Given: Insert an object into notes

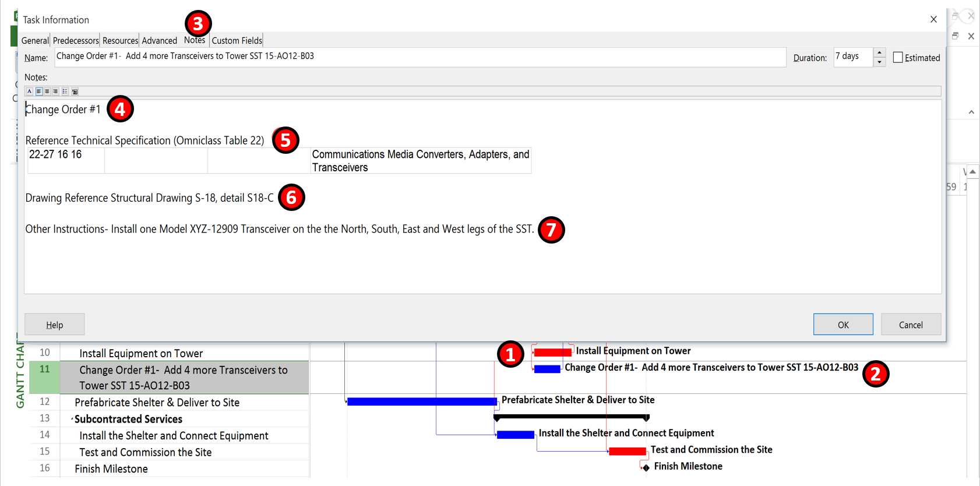Looking at the screenshot, I should coord(75,91).
